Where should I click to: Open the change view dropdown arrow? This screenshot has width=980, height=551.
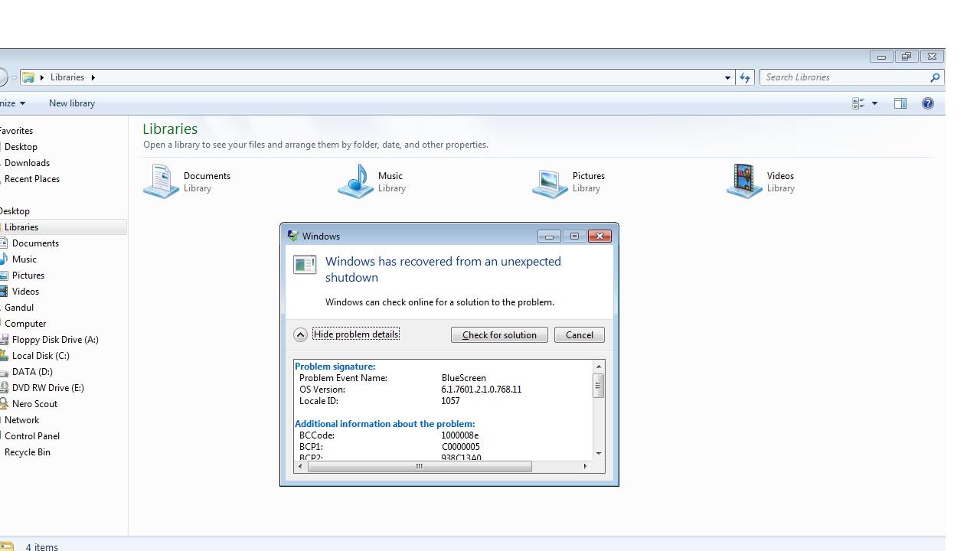tap(874, 103)
